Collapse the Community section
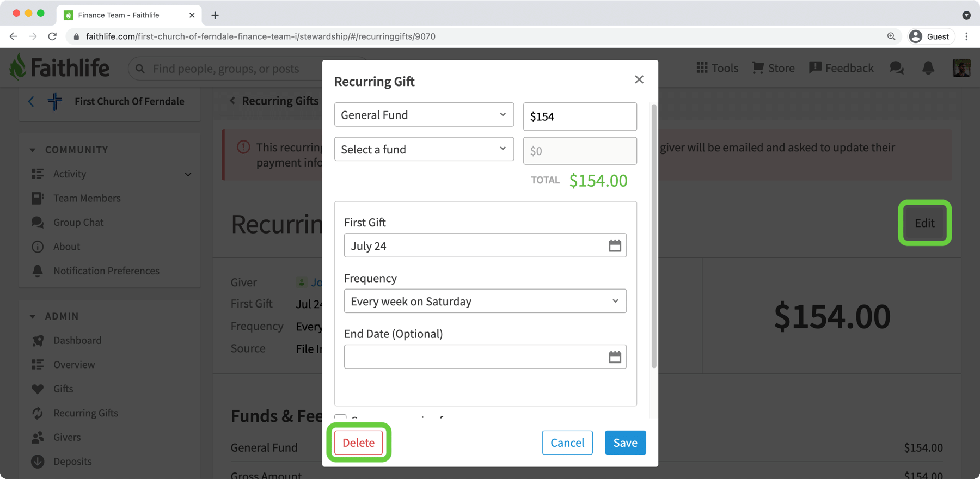This screenshot has width=980, height=479. pos(33,150)
